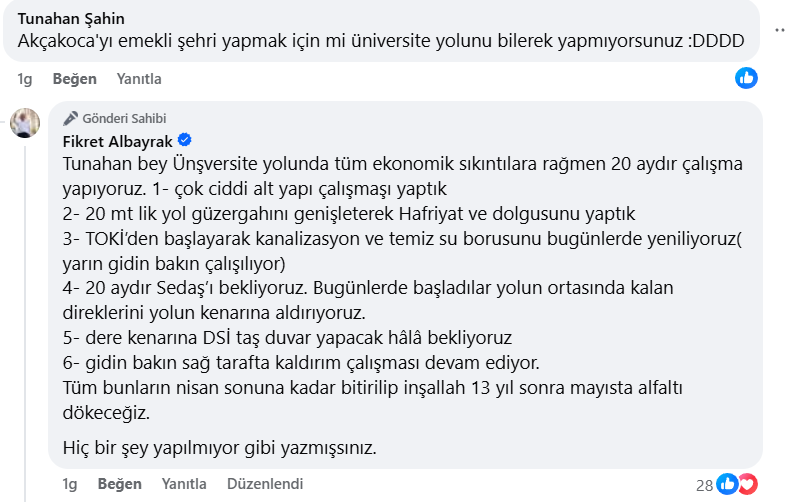This screenshot has width=787, height=502.
Task: Open the 28 reactions count
Action: click(x=704, y=485)
